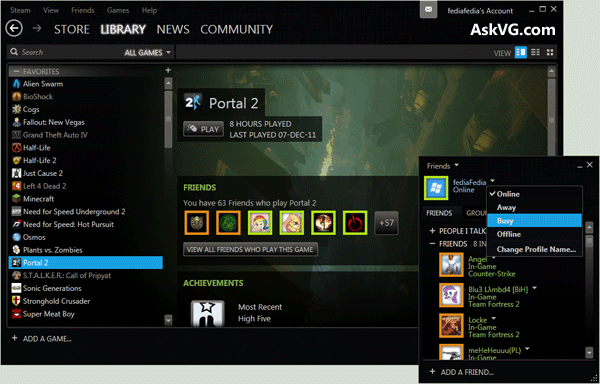Click the Portal 2 logo in header
The image size is (600, 384).
pos(192,102)
